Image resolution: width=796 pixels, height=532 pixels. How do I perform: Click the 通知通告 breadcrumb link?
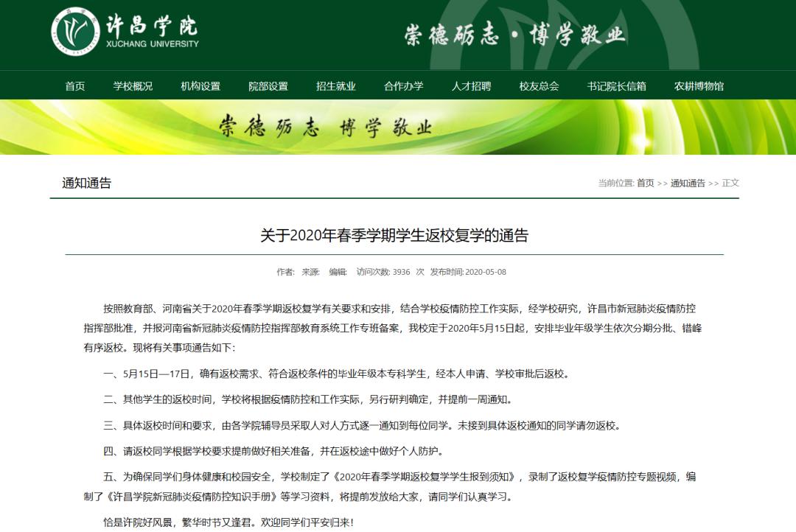pos(688,183)
